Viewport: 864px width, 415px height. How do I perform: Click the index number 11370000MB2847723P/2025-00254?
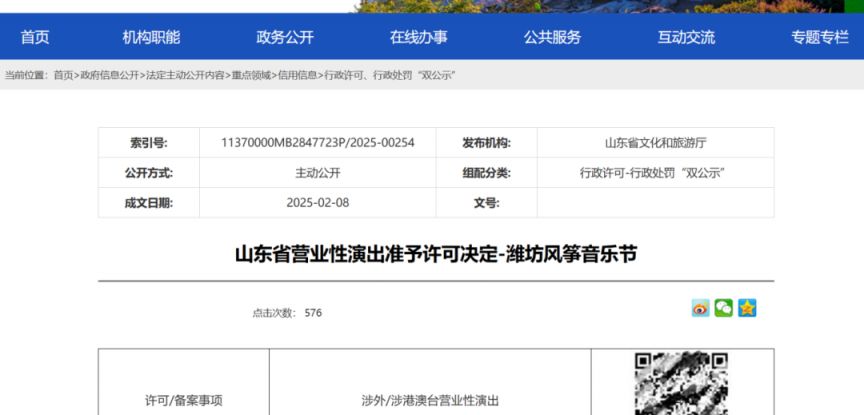(318, 143)
